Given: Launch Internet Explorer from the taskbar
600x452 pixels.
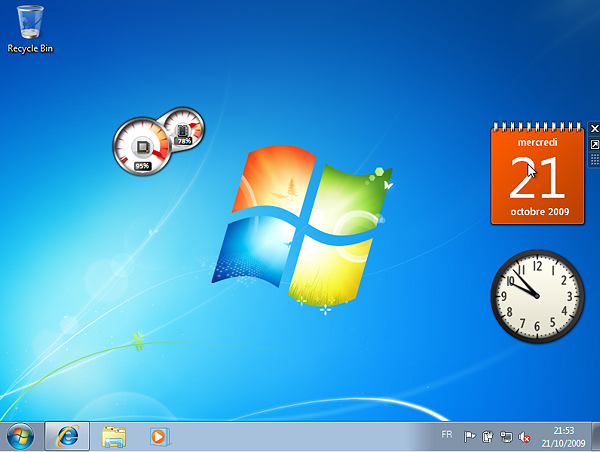Looking at the screenshot, I should coord(68,436).
